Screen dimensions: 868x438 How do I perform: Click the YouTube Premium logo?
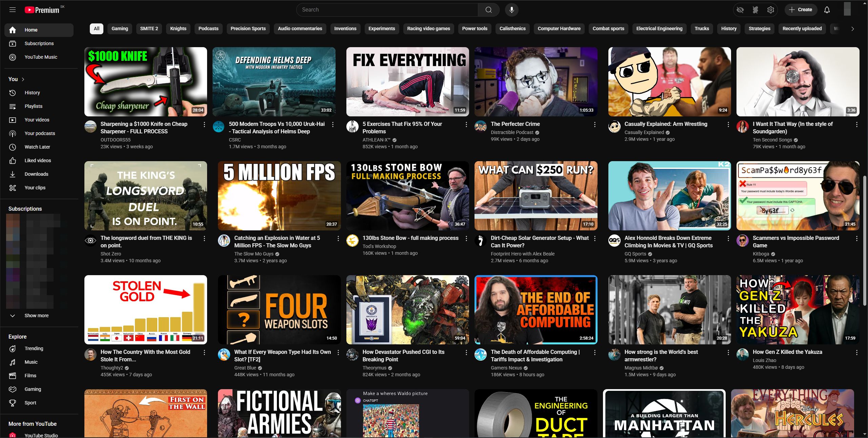coord(42,10)
